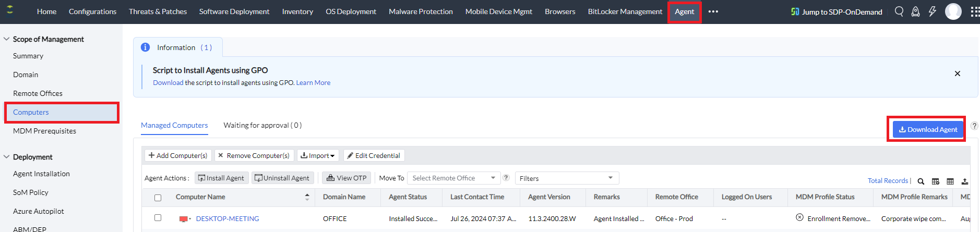Viewport: 980px width, 232px height.
Task: Select all computers with header checkbox
Action: click(158, 198)
